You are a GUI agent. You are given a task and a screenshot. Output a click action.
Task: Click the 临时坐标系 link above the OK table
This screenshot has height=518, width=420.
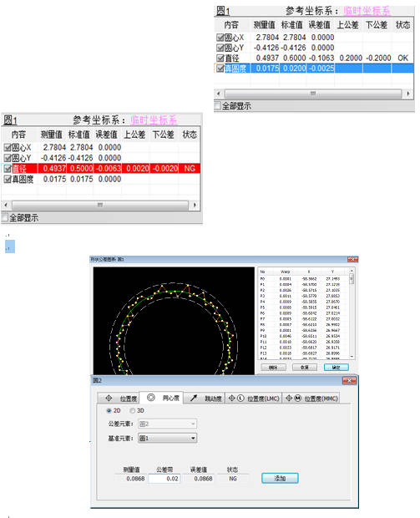(367, 11)
